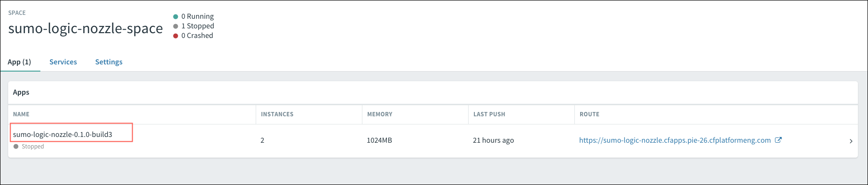Click the MEMORY column header
This screenshot has height=185, width=868.
pyautogui.click(x=380, y=114)
